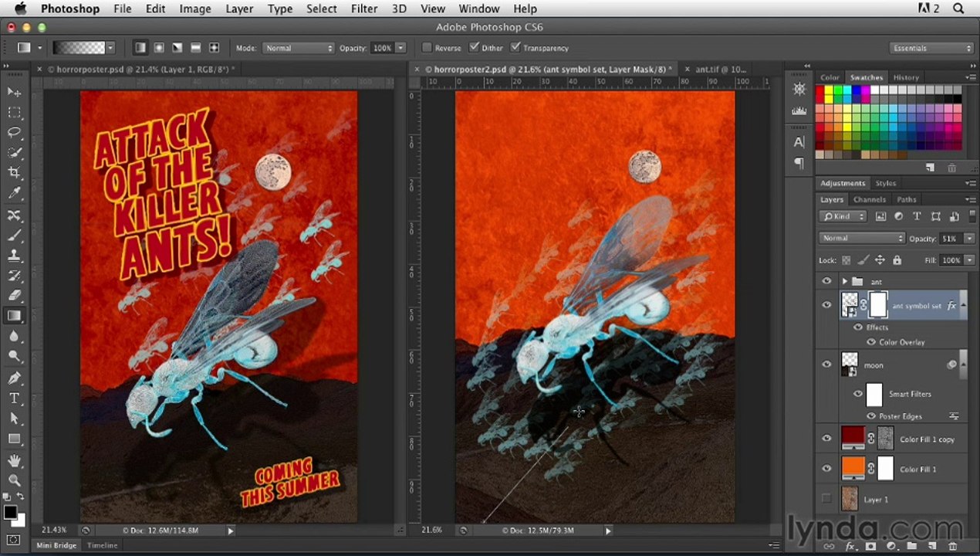
Task: Hide the ant symbol set layer
Action: click(826, 306)
